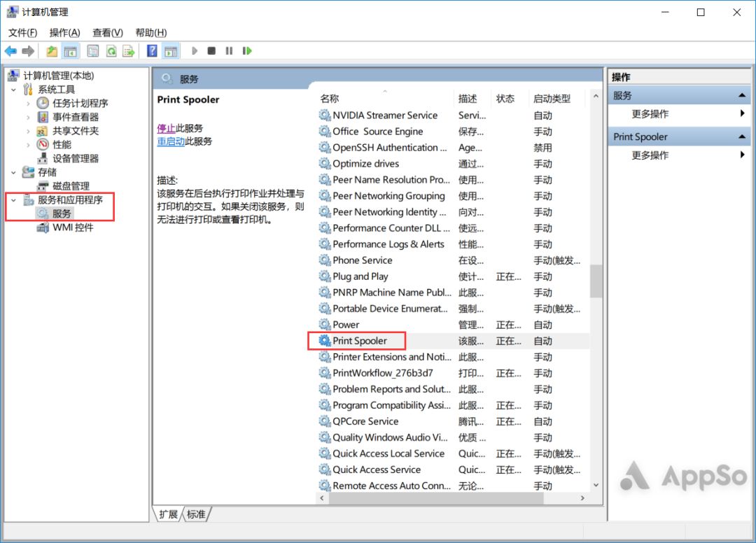Expand the 共享文件夹 node arrow
This screenshot has height=543, width=756.
coord(29,131)
